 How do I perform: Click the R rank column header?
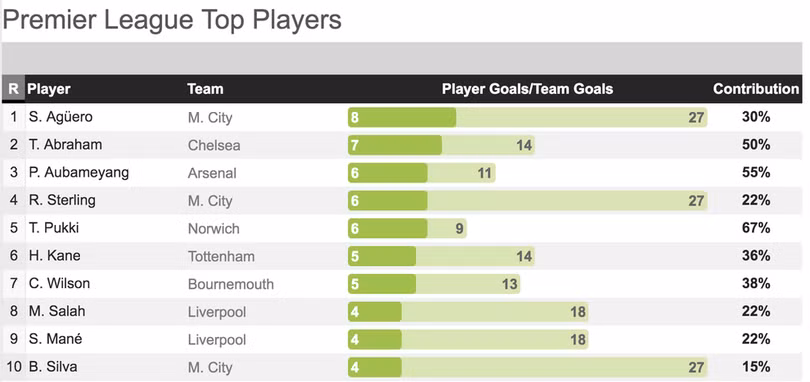[x=13, y=89]
